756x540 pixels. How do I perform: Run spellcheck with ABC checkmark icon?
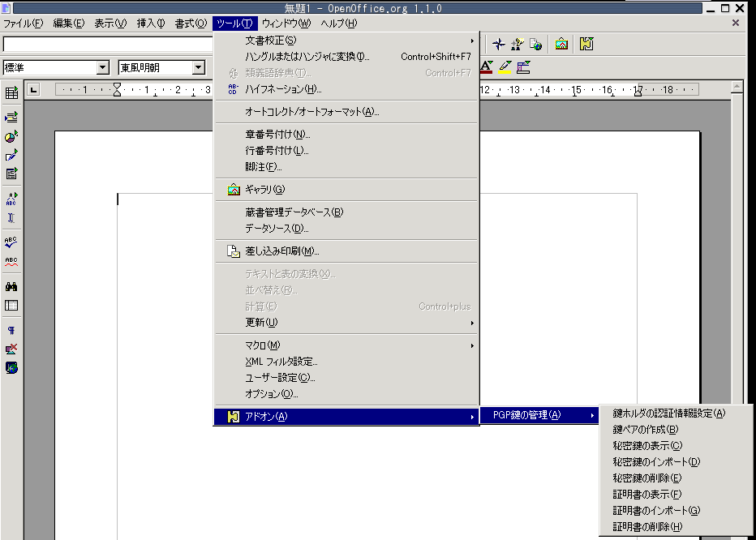tap(11, 242)
